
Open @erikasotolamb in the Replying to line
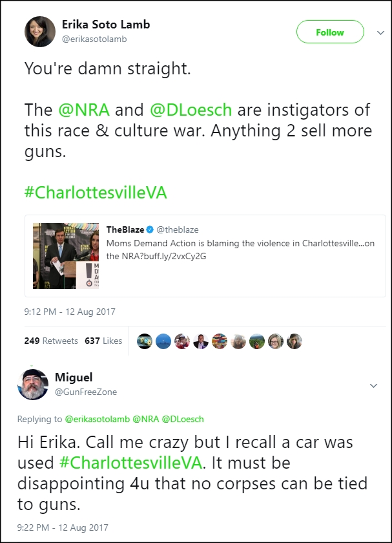coord(98,419)
